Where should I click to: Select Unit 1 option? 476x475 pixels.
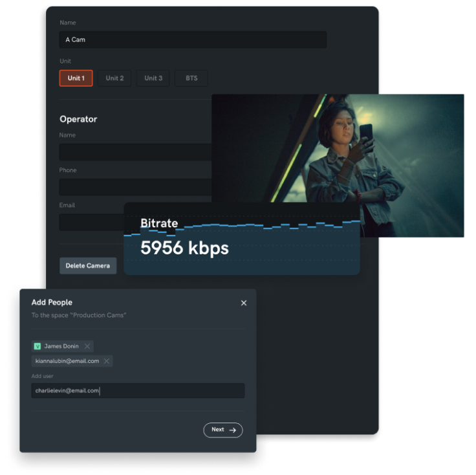click(76, 78)
